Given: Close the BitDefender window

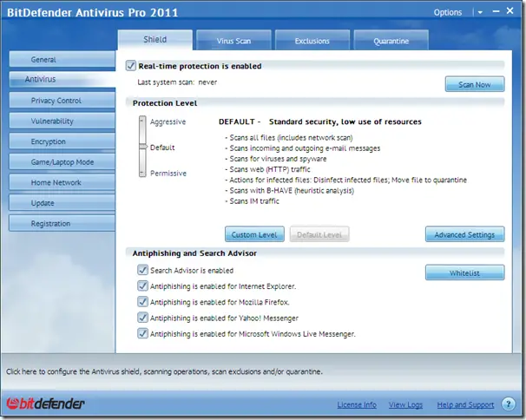Looking at the screenshot, I should point(510,10).
